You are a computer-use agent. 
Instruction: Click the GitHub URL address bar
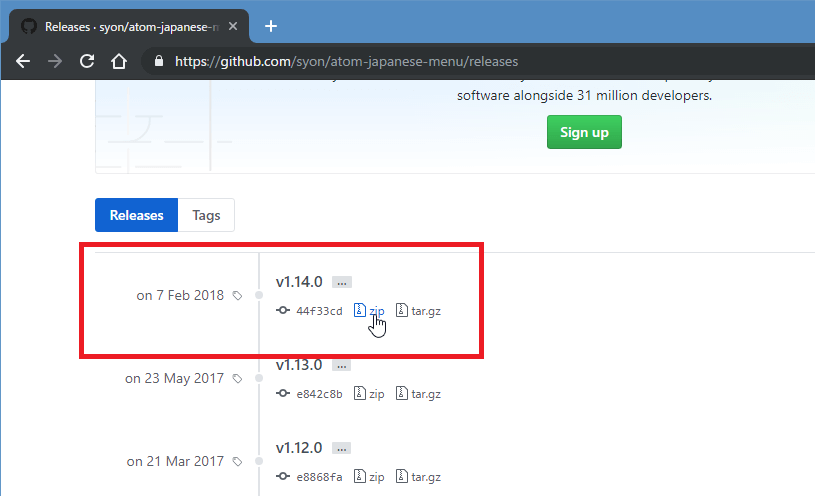tap(400, 61)
